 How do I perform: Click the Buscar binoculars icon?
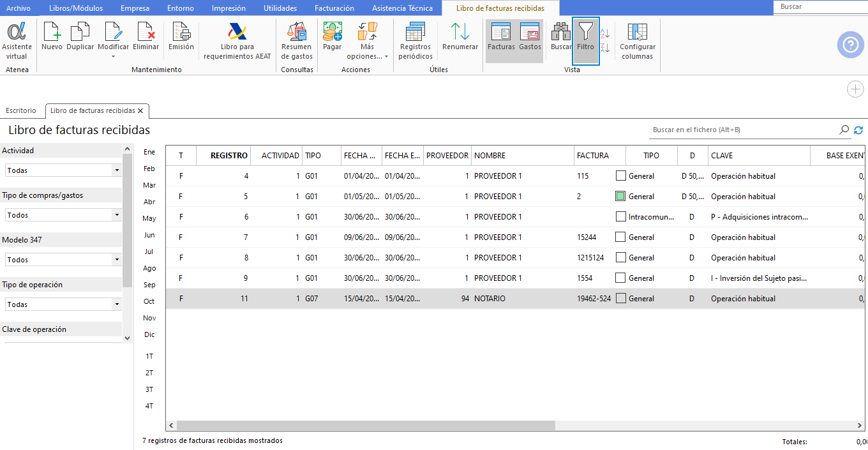[561, 36]
